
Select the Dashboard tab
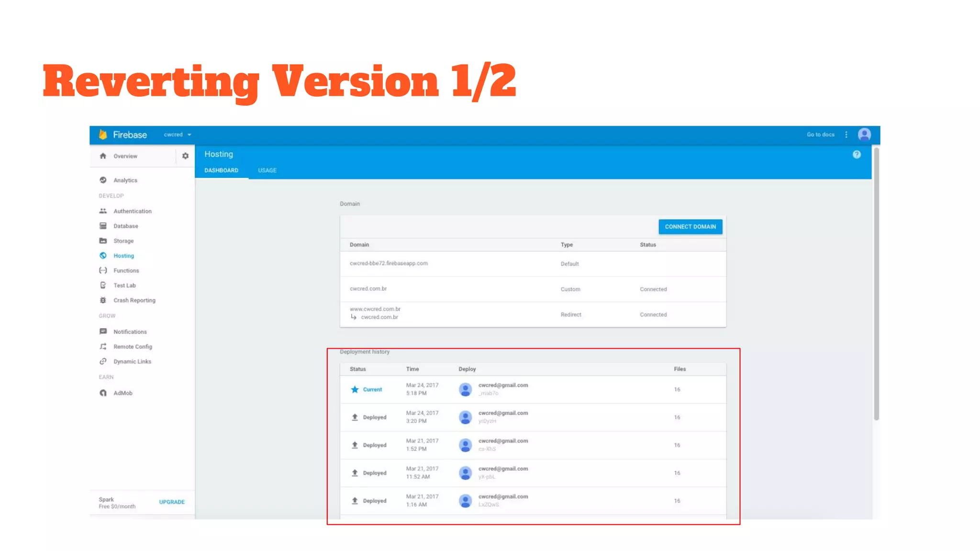[x=221, y=170]
